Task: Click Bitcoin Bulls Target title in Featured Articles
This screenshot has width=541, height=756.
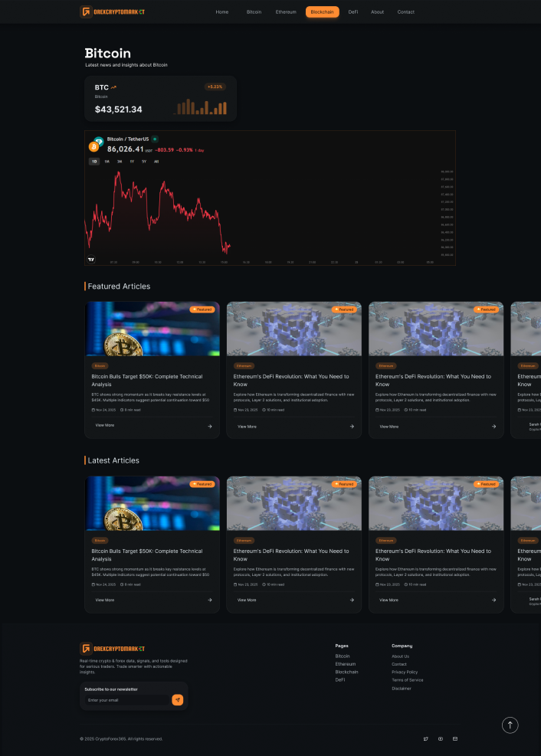Action: pos(147,381)
